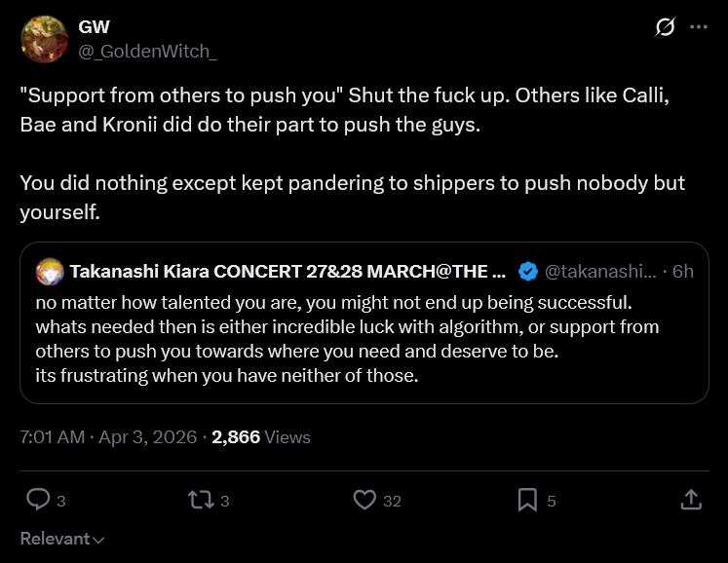Viewport: 728px width, 563px height.
Task: Open the @_GoldenWitch_ handle link
Action: click(x=147, y=51)
